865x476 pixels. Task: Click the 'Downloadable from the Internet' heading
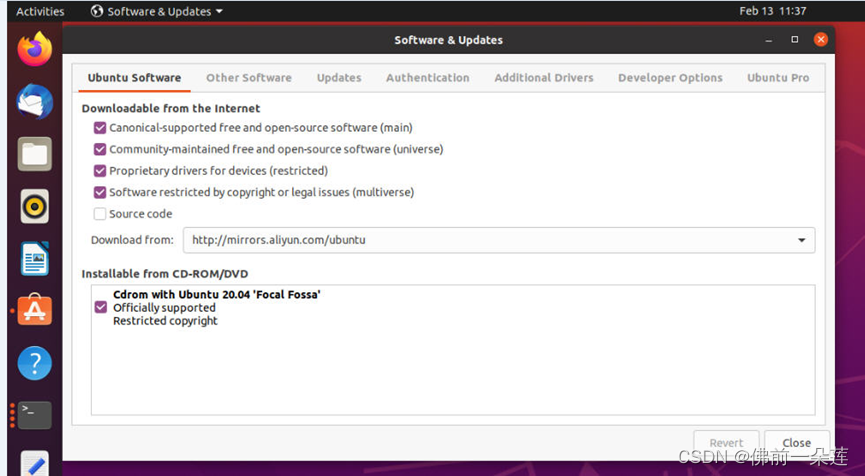(171, 109)
